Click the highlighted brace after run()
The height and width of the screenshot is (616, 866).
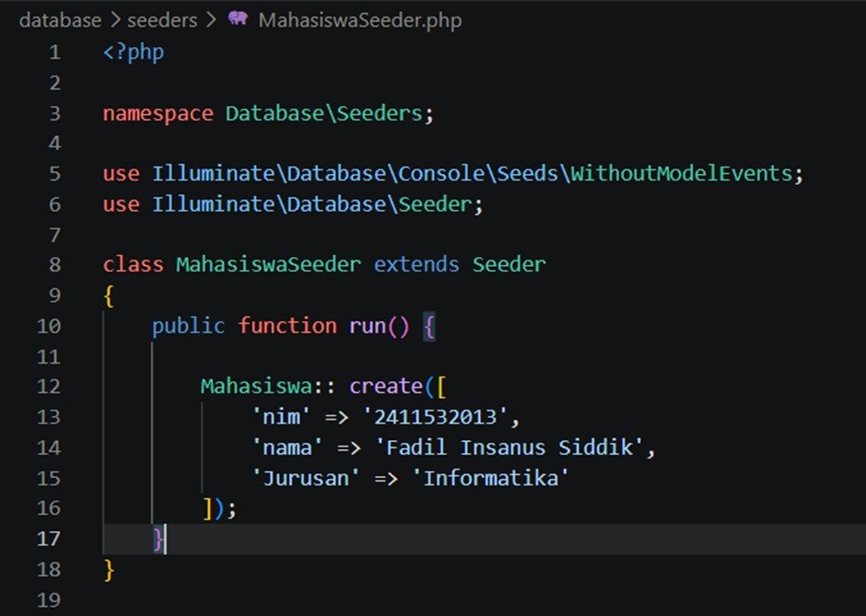coord(429,326)
